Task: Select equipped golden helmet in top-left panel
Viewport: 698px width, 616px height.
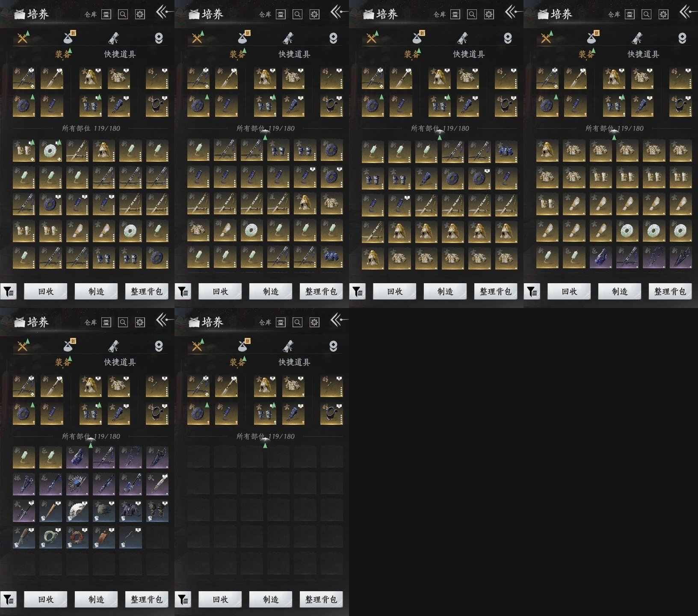Action: pos(91,78)
